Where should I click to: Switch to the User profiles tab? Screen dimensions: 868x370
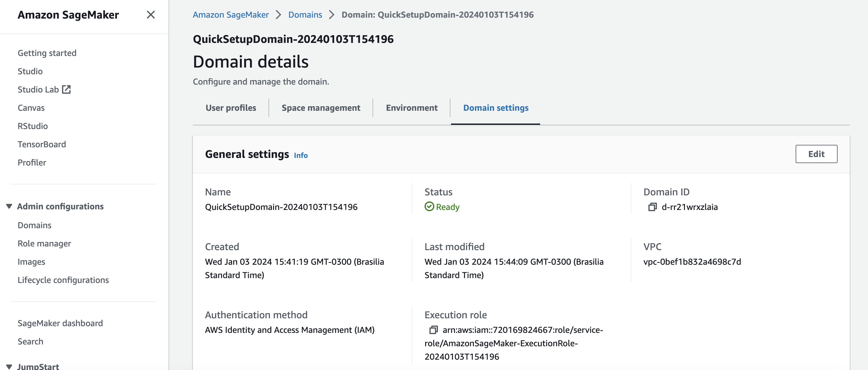pyautogui.click(x=231, y=108)
